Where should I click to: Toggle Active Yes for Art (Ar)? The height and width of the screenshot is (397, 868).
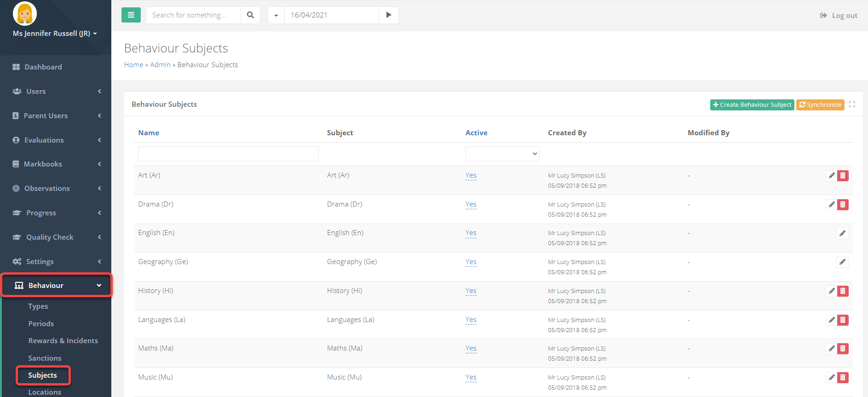pyautogui.click(x=471, y=175)
